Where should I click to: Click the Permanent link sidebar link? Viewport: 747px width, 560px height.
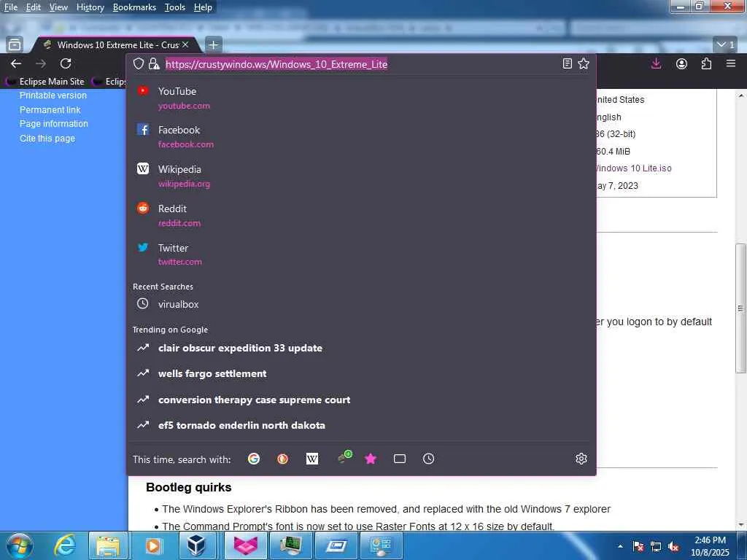[x=50, y=109]
